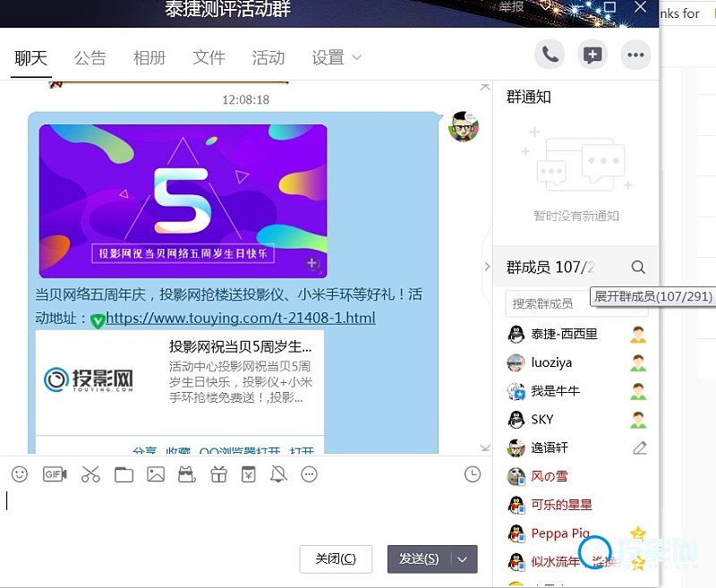Open the touying.com activity link
The height and width of the screenshot is (588, 716).
(x=241, y=318)
